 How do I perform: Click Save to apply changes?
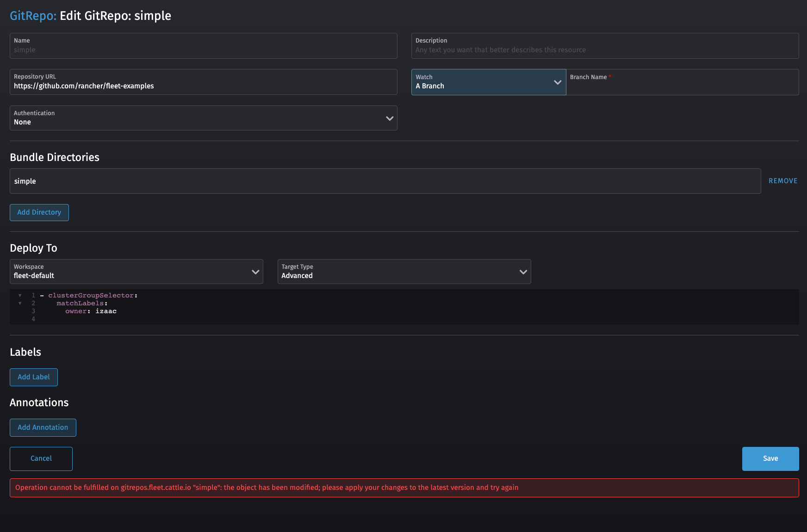pos(770,458)
